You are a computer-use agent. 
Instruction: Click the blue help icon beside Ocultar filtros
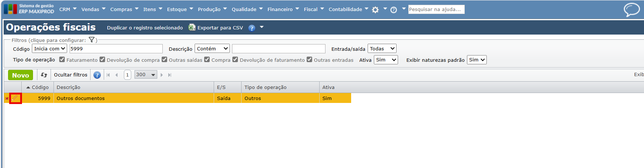pyautogui.click(x=97, y=75)
